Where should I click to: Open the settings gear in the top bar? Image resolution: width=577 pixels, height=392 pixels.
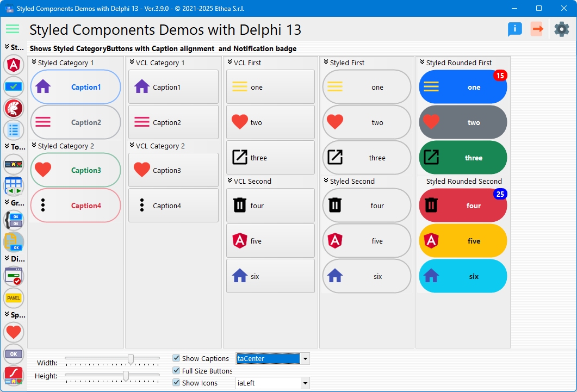(561, 29)
